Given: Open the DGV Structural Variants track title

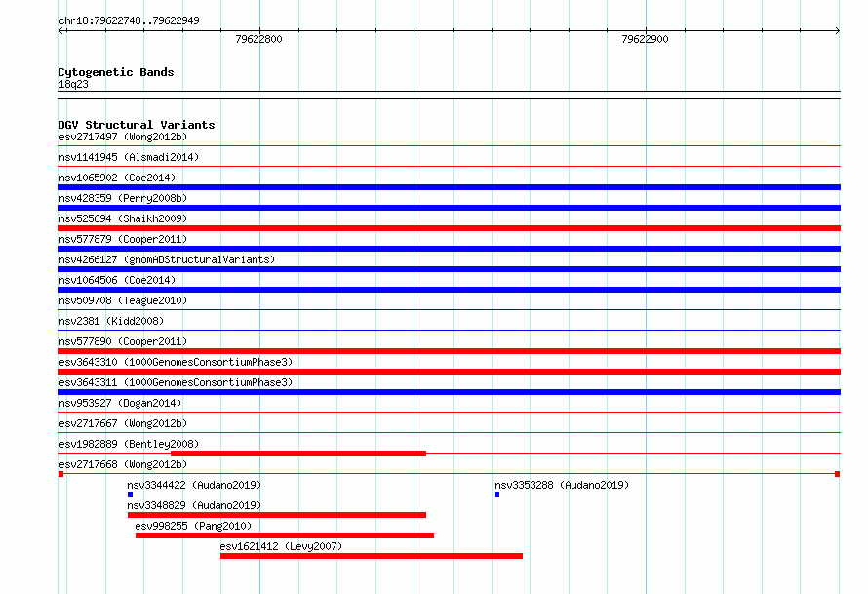Looking at the screenshot, I should tap(137, 125).
